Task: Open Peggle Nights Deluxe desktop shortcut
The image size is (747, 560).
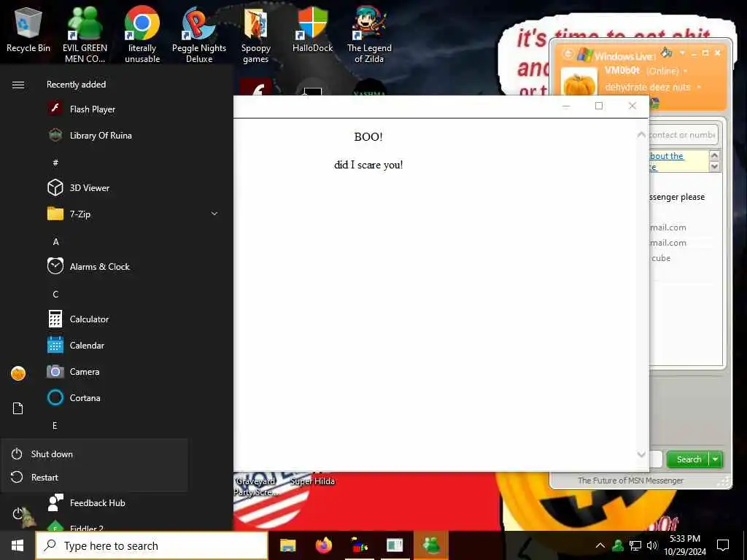Action: 199,34
